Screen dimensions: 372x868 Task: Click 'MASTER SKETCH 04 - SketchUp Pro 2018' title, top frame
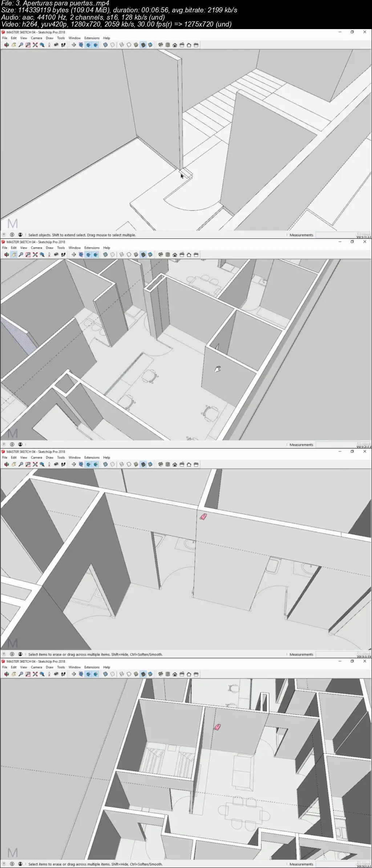tap(36, 32)
